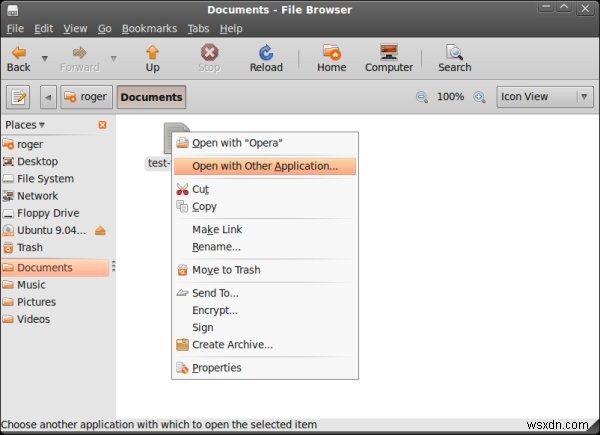
Task: Close the Places side pane
Action: coord(102,125)
